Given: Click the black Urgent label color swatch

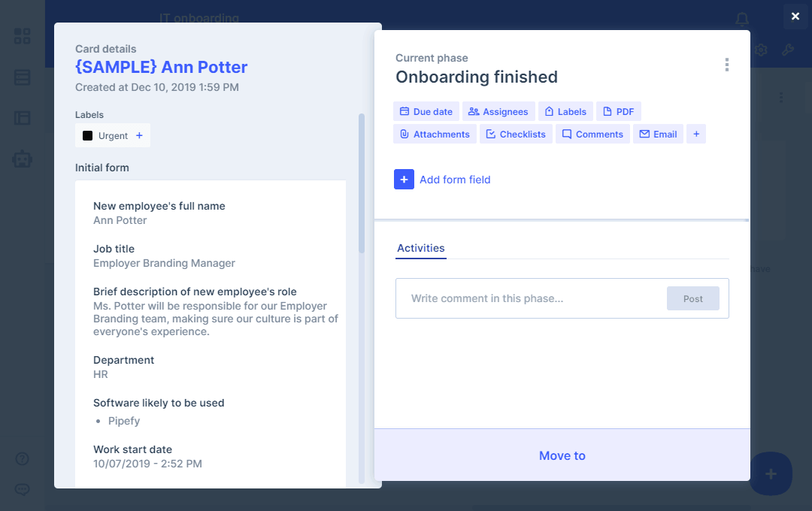Looking at the screenshot, I should 88,136.
